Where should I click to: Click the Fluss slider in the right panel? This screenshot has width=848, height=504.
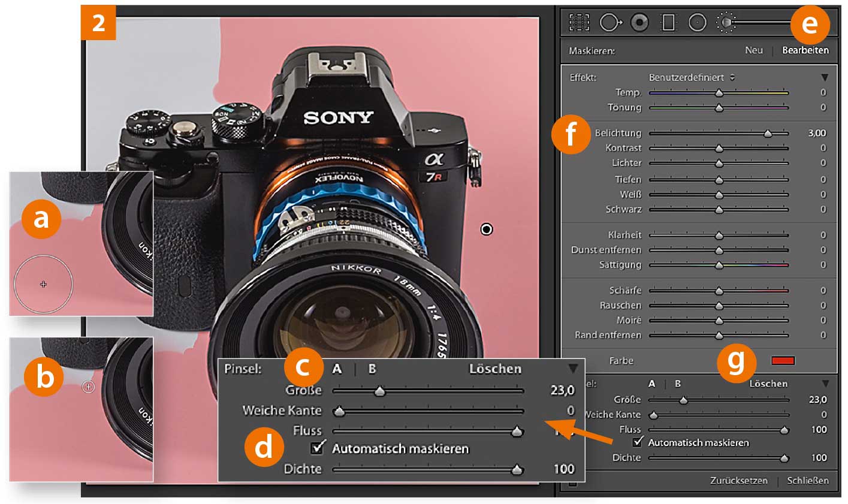point(719,430)
